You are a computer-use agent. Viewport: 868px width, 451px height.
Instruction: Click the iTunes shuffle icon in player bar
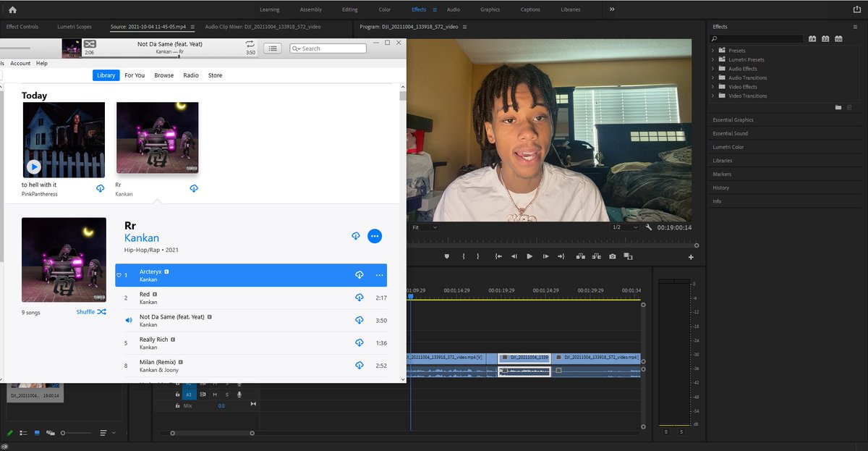click(90, 44)
